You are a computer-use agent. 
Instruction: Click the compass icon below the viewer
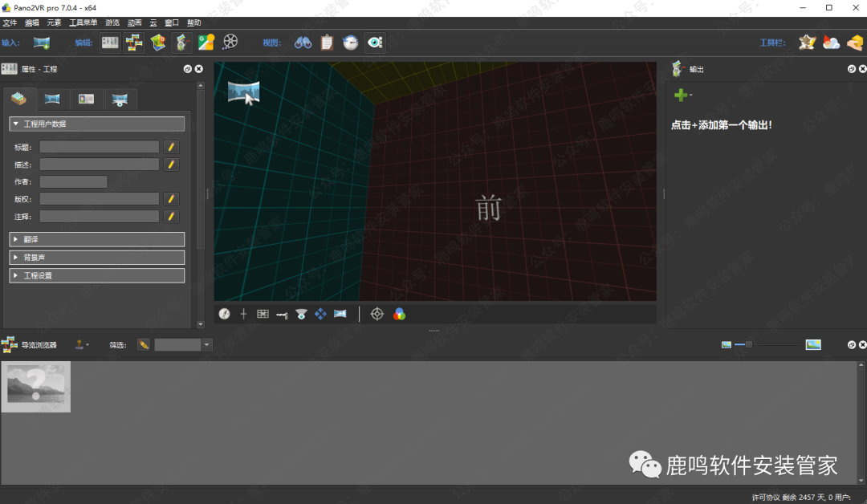point(224,314)
